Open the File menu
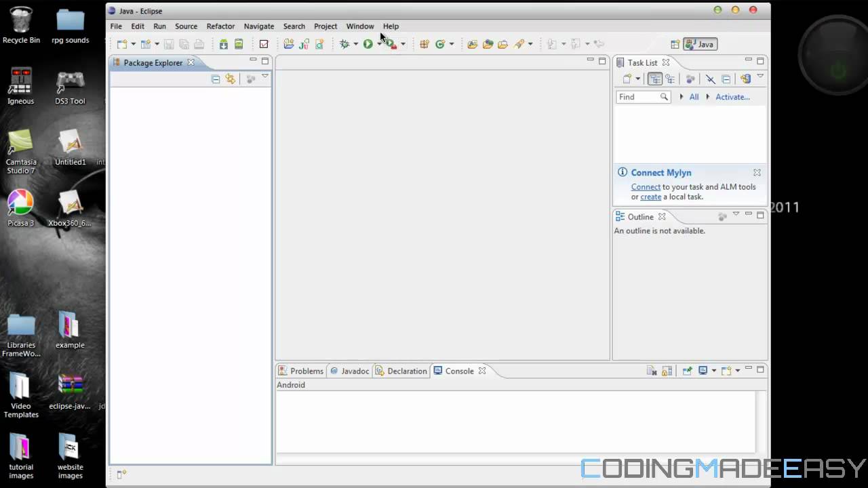Image resolution: width=868 pixels, height=488 pixels. coord(116,26)
